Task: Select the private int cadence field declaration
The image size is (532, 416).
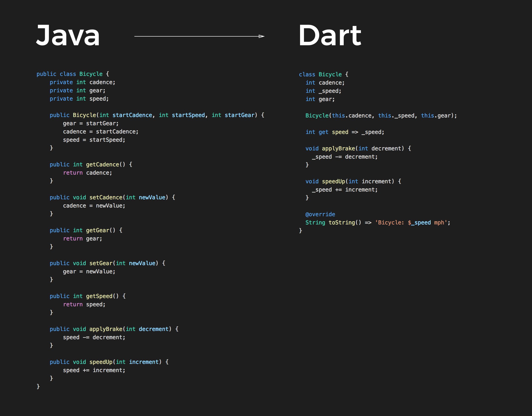Action: click(82, 82)
